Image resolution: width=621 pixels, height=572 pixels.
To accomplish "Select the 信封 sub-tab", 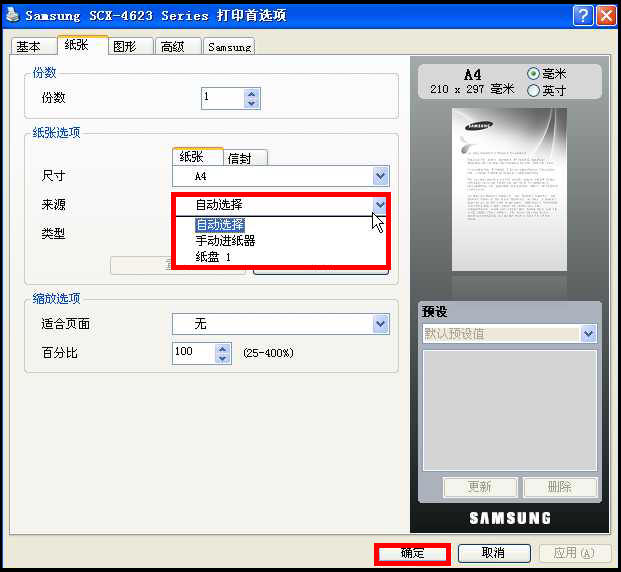I will pos(246,158).
